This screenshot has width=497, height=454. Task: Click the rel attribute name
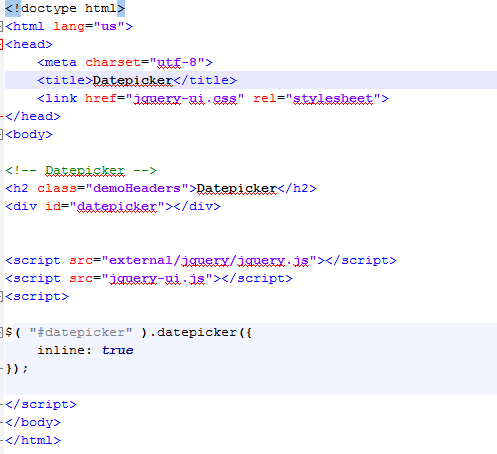(265, 98)
